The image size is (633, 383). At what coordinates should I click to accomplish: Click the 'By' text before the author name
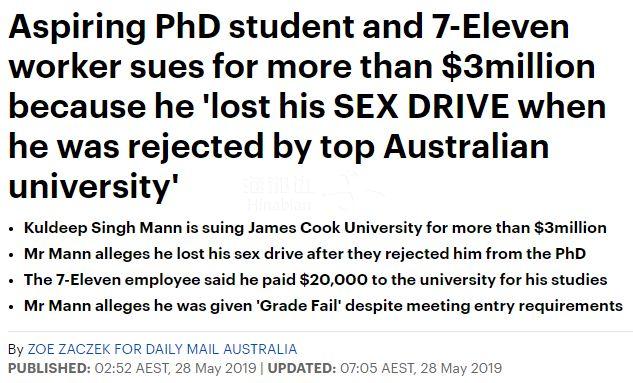click(x=16, y=350)
